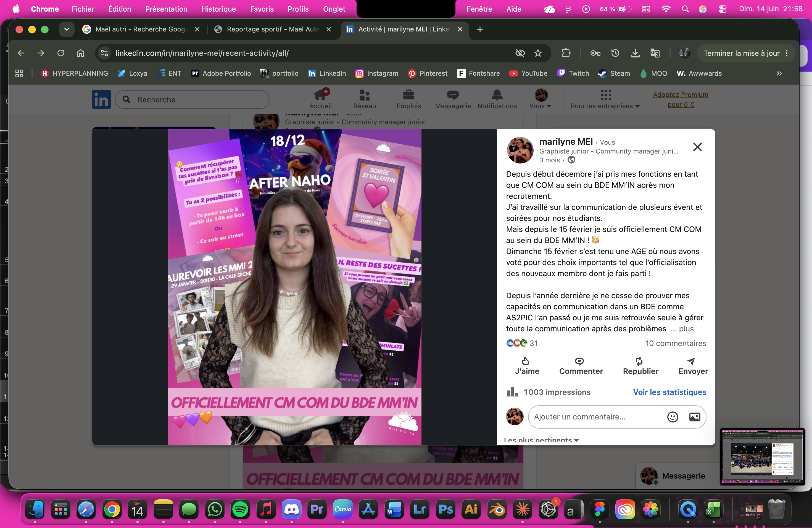Open the Twitch bookmark
Viewport: 812px width, 528px height.
573,73
